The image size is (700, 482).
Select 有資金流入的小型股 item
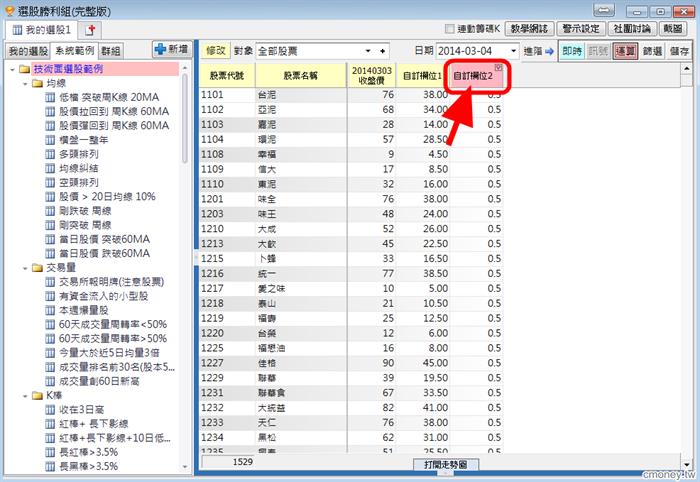pyautogui.click(x=104, y=296)
